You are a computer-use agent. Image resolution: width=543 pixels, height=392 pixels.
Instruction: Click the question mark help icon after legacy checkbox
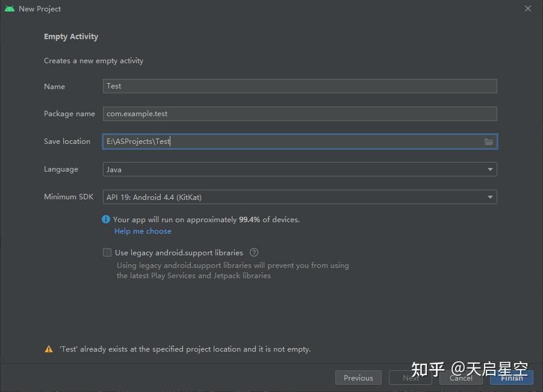[253, 252]
